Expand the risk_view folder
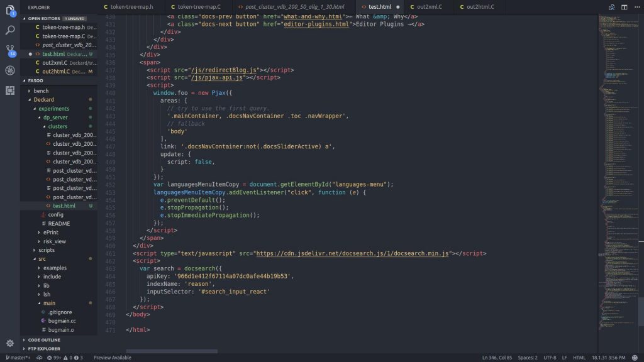This screenshot has height=362, width=644. [40, 241]
